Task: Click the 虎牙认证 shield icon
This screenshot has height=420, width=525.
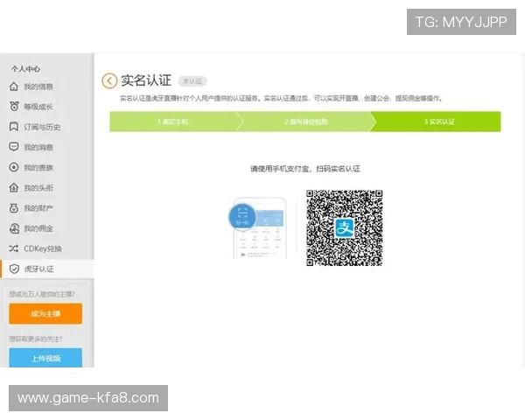Action: coord(14,269)
